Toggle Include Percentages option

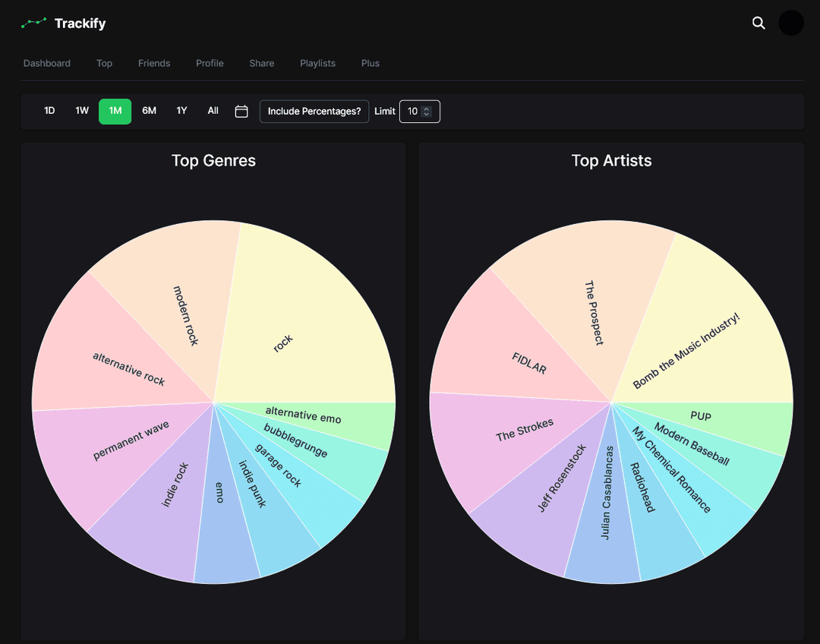[x=314, y=111]
